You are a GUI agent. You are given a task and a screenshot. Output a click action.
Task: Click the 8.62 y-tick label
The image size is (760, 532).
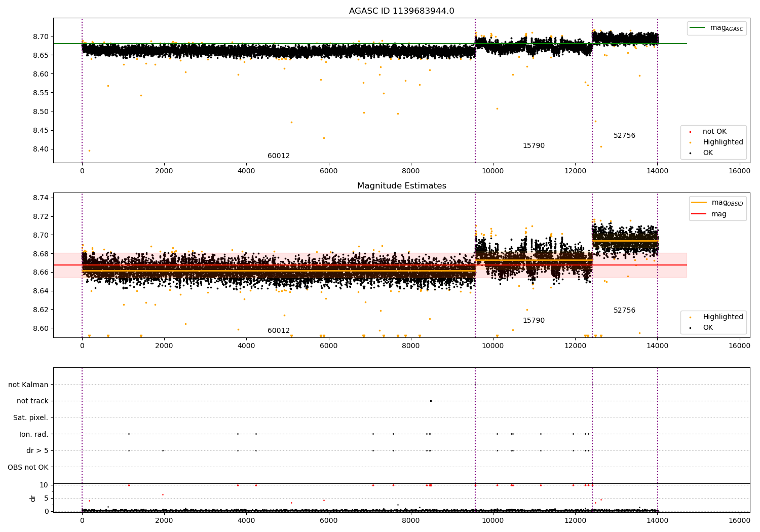[x=41, y=310]
